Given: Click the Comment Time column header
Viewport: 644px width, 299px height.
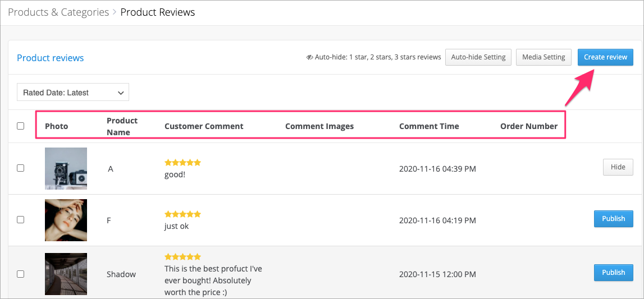Looking at the screenshot, I should [429, 126].
